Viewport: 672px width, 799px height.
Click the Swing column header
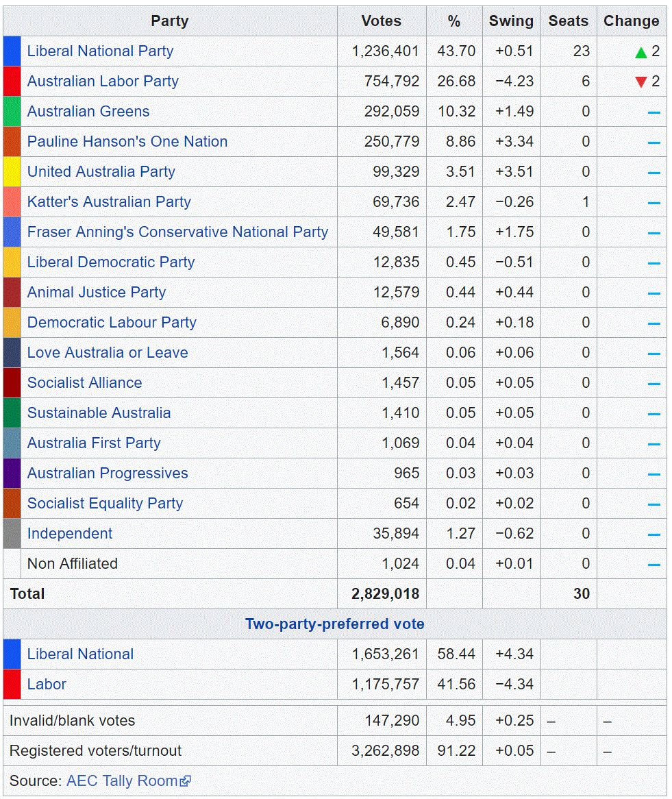511,21
